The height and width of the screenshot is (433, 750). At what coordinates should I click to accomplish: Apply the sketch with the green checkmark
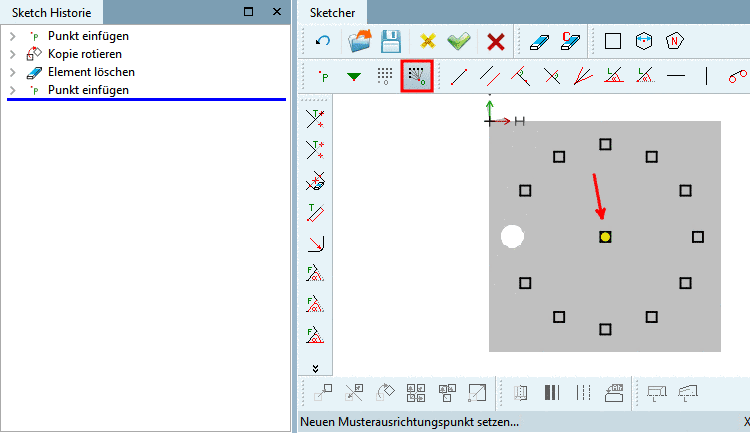(x=459, y=41)
